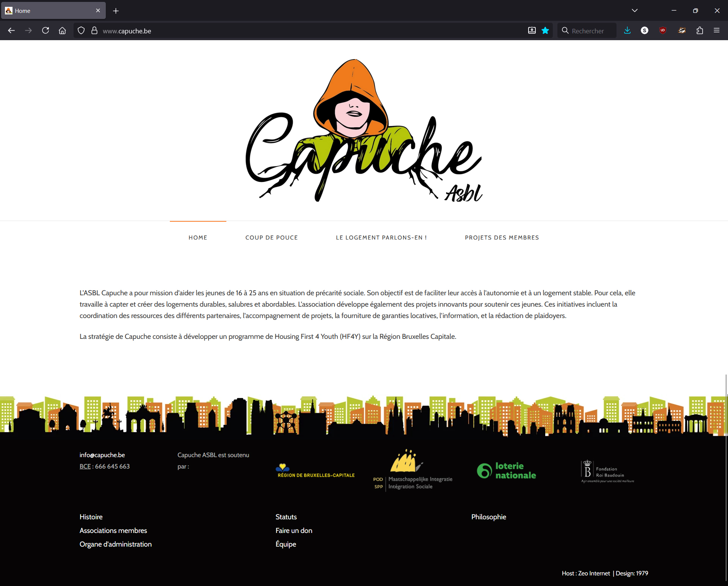Open the Coup de Pouce menu item
Image resolution: width=728 pixels, height=586 pixels.
coord(271,238)
